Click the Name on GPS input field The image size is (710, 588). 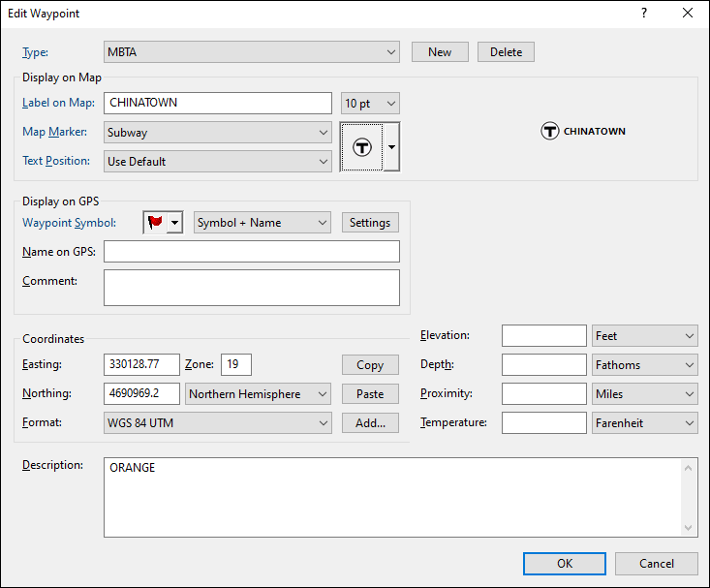point(252,252)
